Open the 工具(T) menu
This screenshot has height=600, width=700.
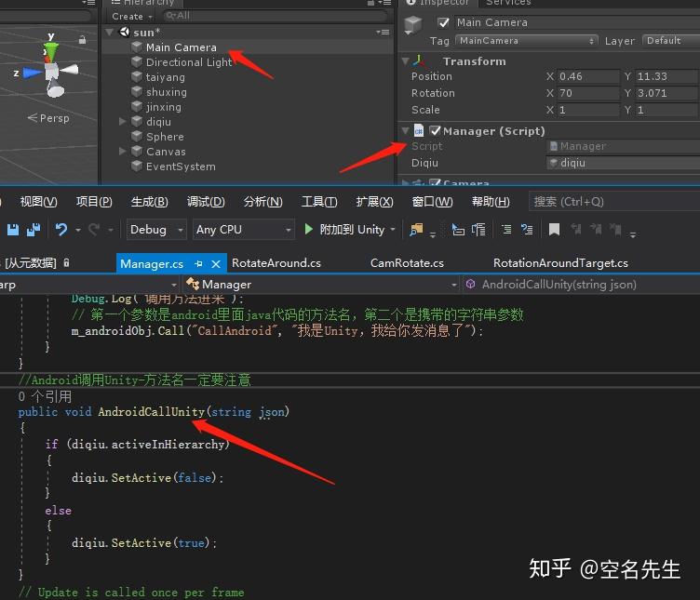coord(319,202)
